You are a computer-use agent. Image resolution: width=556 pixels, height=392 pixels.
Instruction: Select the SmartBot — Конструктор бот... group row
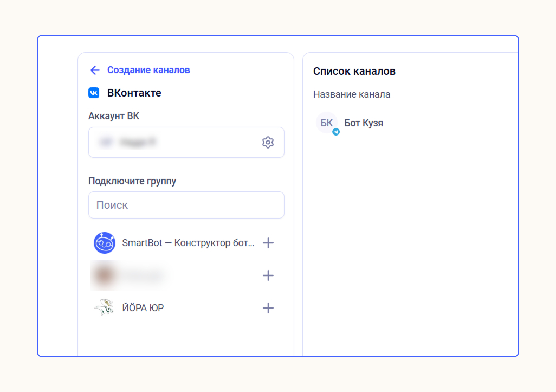pyautogui.click(x=183, y=243)
